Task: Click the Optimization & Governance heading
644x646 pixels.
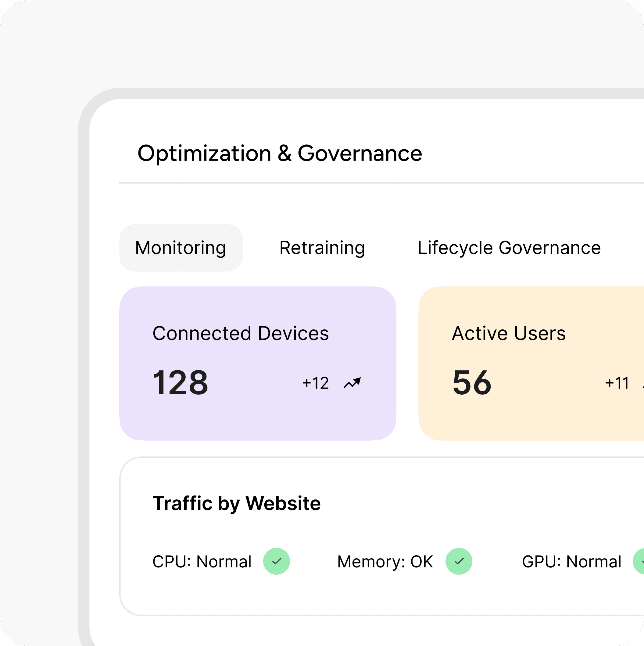Action: [x=280, y=154]
